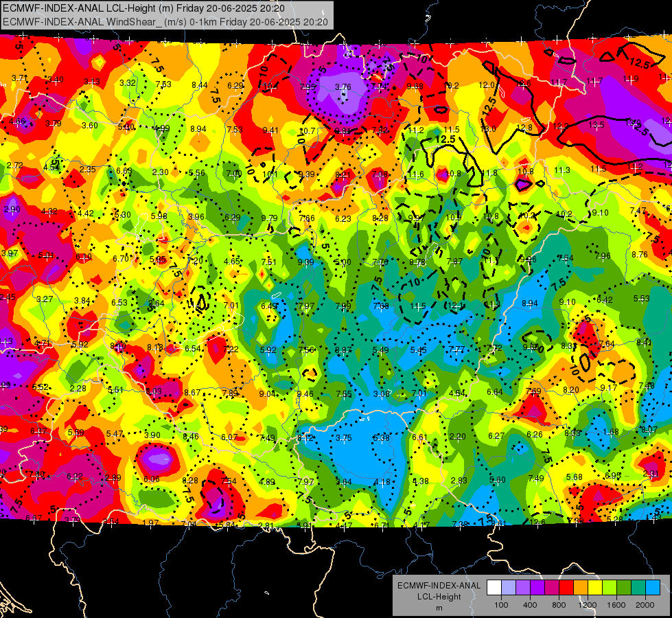Click the legend label 1200
The width and height of the screenshot is (672, 618).
tap(587, 605)
